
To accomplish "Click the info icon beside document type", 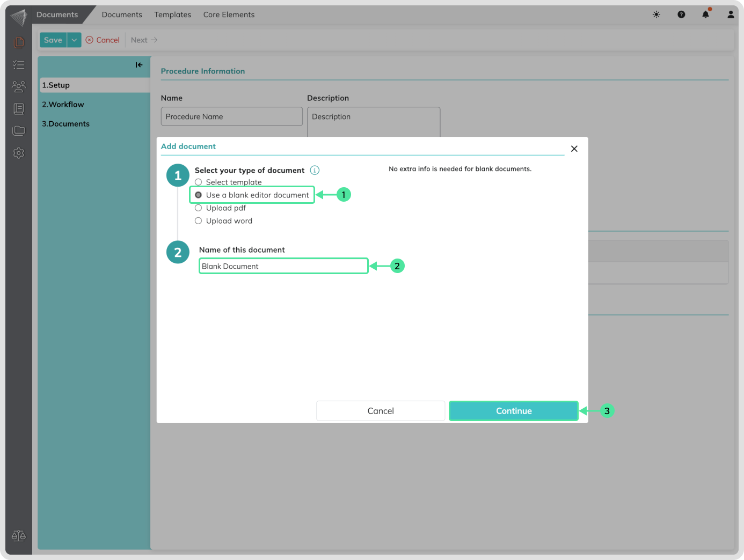I will point(315,170).
